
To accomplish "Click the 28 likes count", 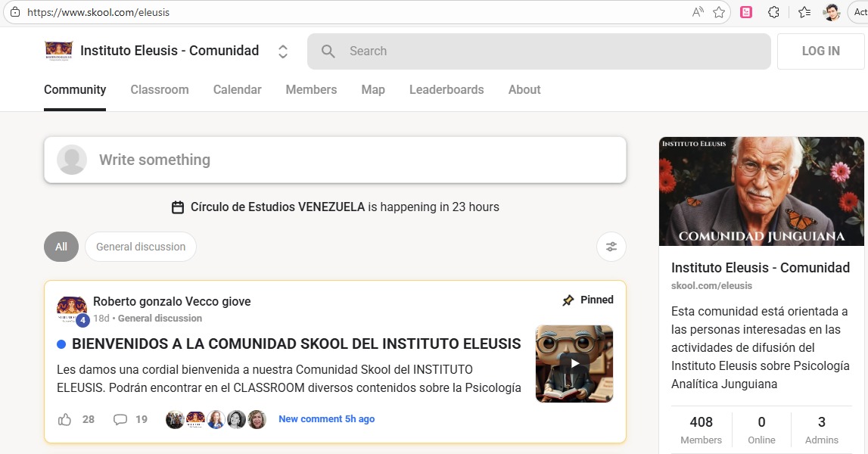I will point(89,419).
